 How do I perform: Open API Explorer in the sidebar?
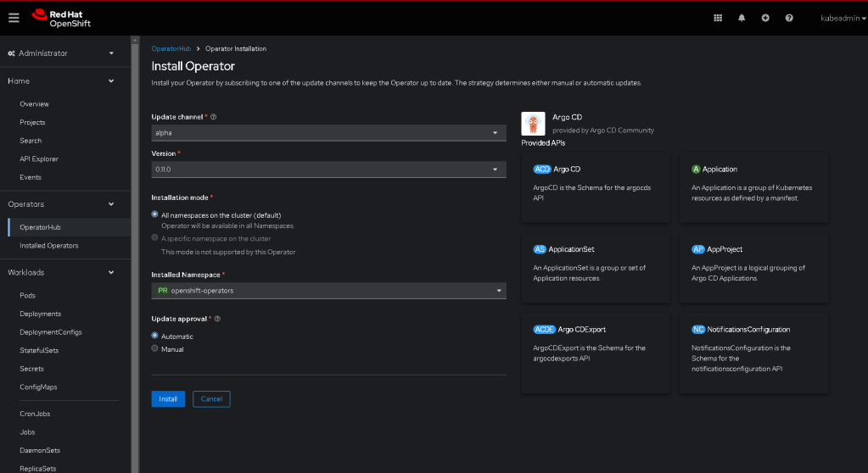pos(39,159)
